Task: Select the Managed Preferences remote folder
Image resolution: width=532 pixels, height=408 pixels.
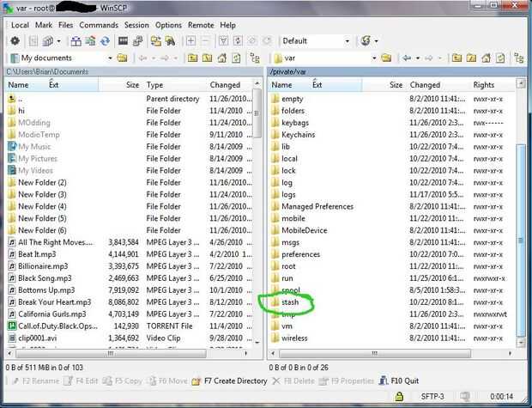Action: click(x=317, y=206)
